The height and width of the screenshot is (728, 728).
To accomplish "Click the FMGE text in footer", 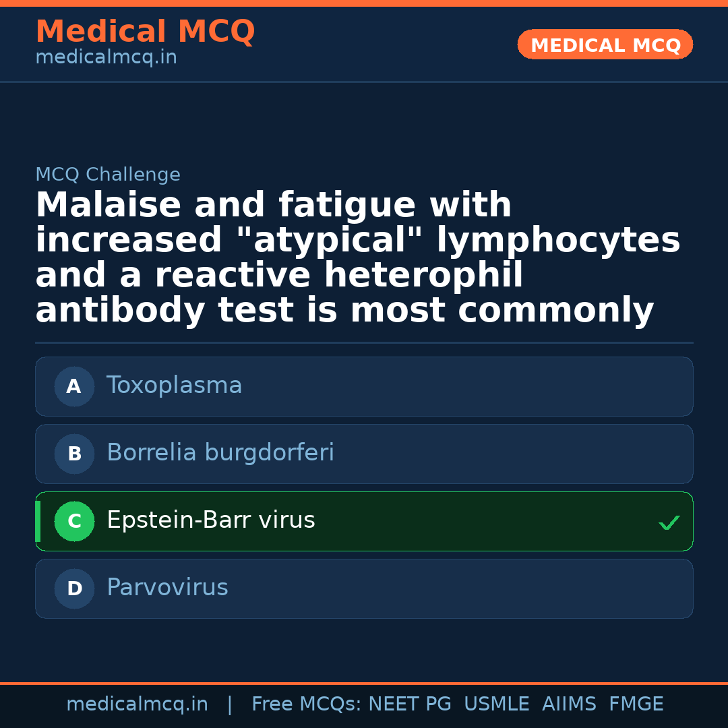I will click(x=636, y=704).
